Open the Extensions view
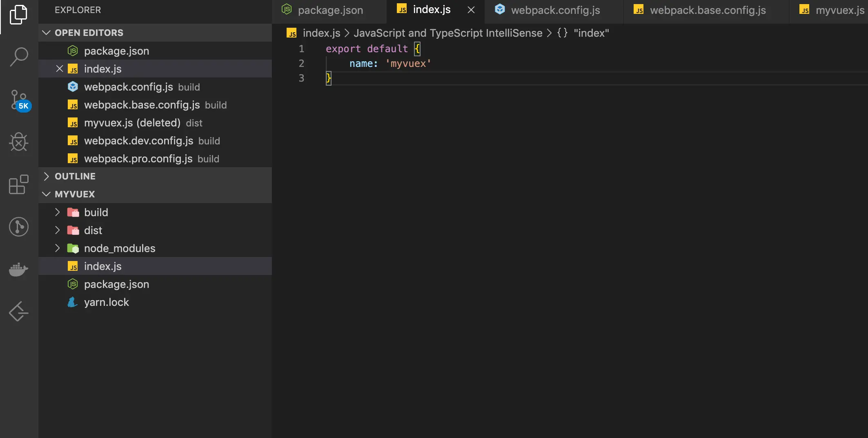Screen dimensions: 868x438 tap(19, 185)
